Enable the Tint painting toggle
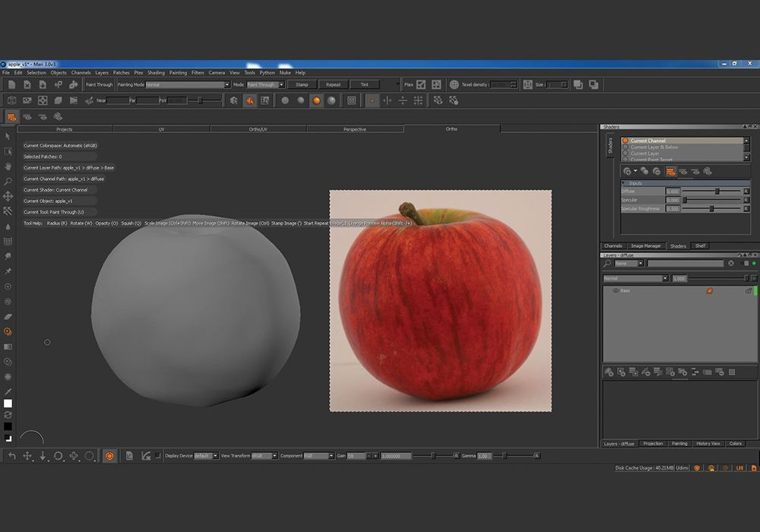 tap(366, 84)
